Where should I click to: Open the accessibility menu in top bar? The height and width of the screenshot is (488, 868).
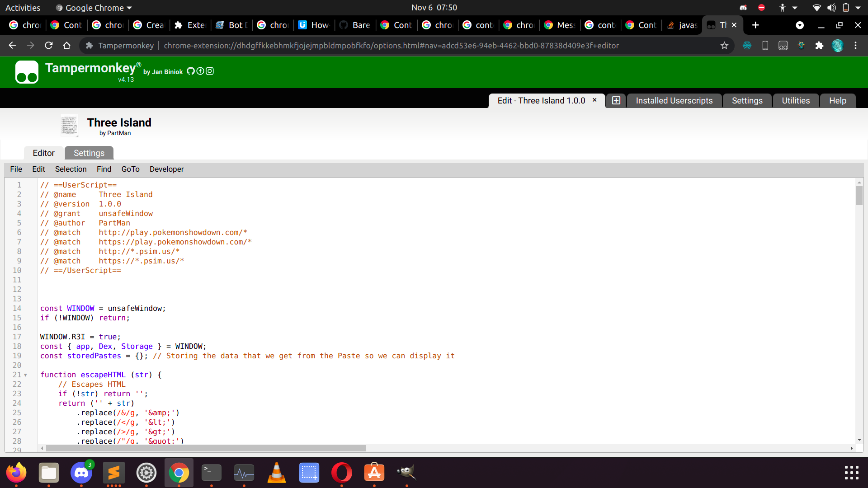click(787, 8)
